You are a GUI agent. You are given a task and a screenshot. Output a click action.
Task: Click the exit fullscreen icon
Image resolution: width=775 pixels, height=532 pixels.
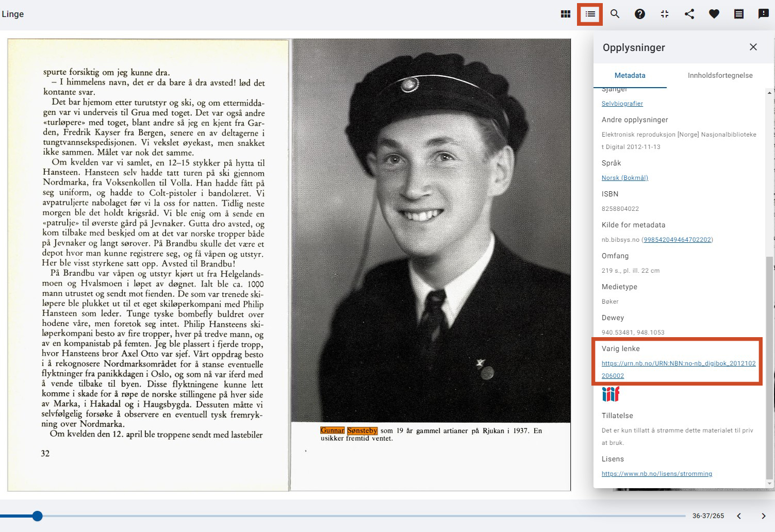tap(665, 14)
